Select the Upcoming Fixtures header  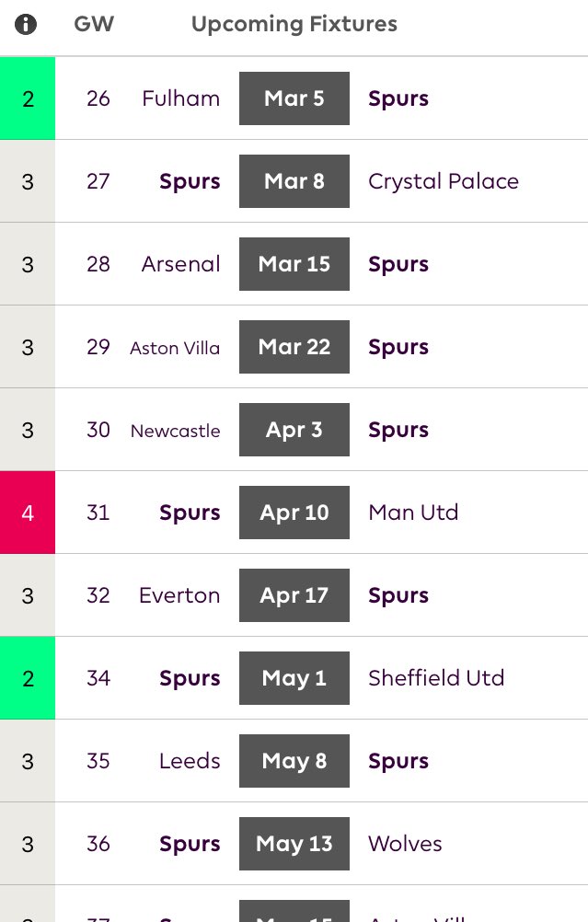click(x=294, y=25)
